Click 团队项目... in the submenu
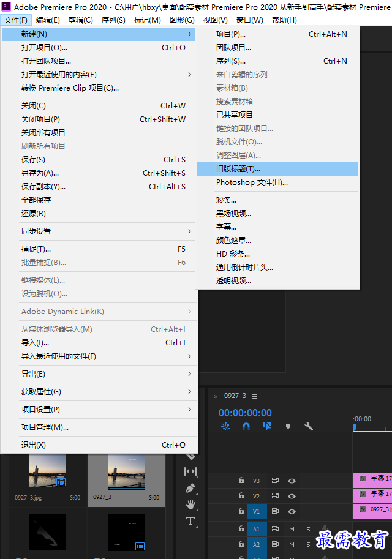 277,48
